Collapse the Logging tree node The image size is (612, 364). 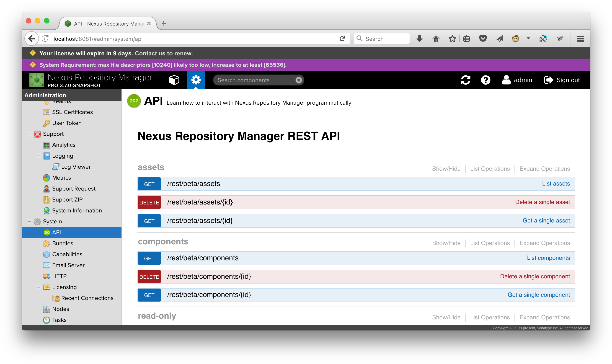click(x=38, y=156)
